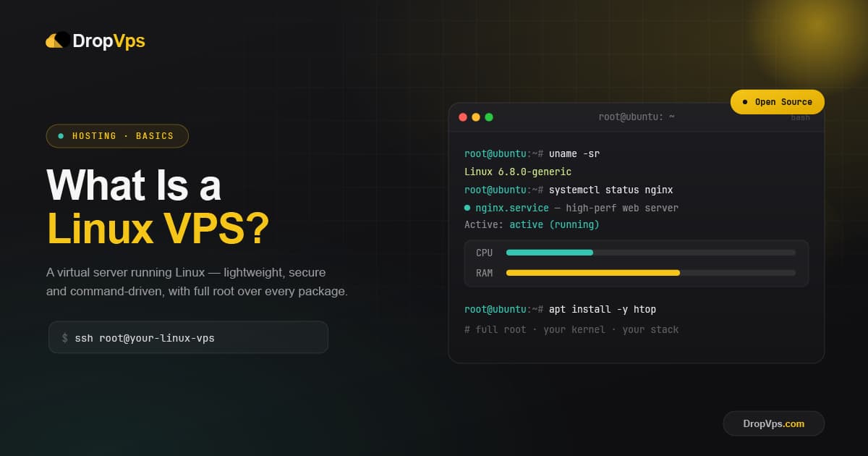Click the 'uname -sr' command line

pos(532,153)
